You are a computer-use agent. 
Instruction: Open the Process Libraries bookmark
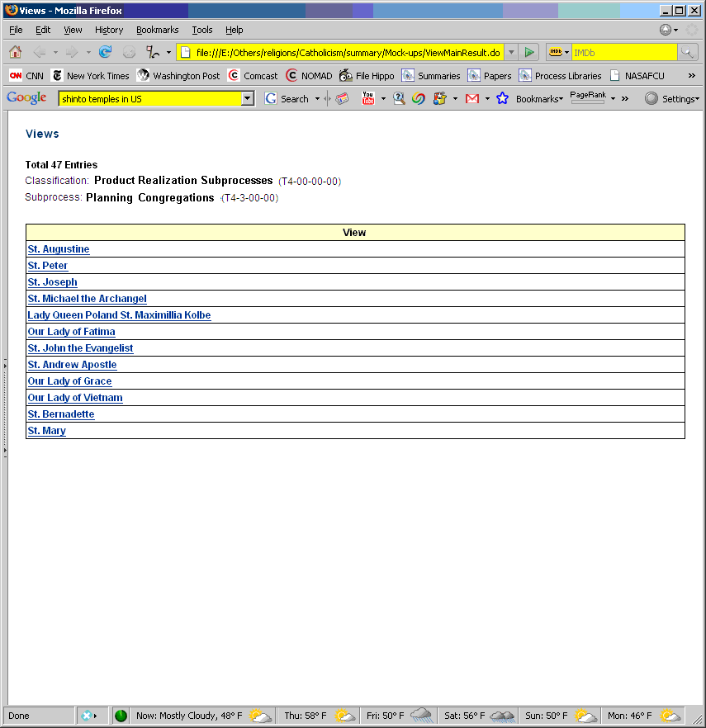(560, 76)
